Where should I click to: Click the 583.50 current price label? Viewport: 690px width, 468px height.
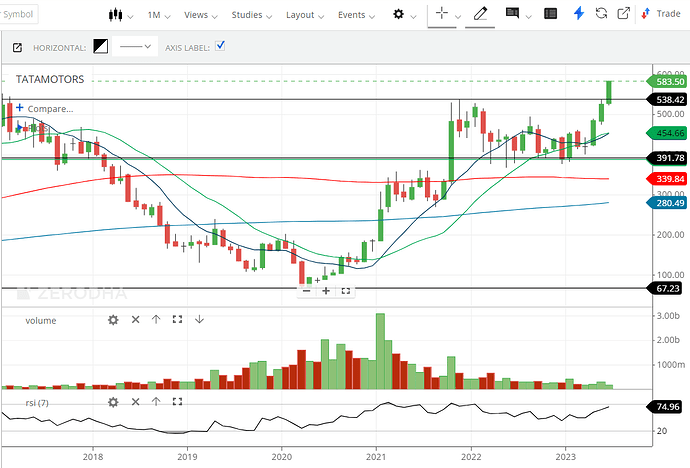(x=667, y=81)
